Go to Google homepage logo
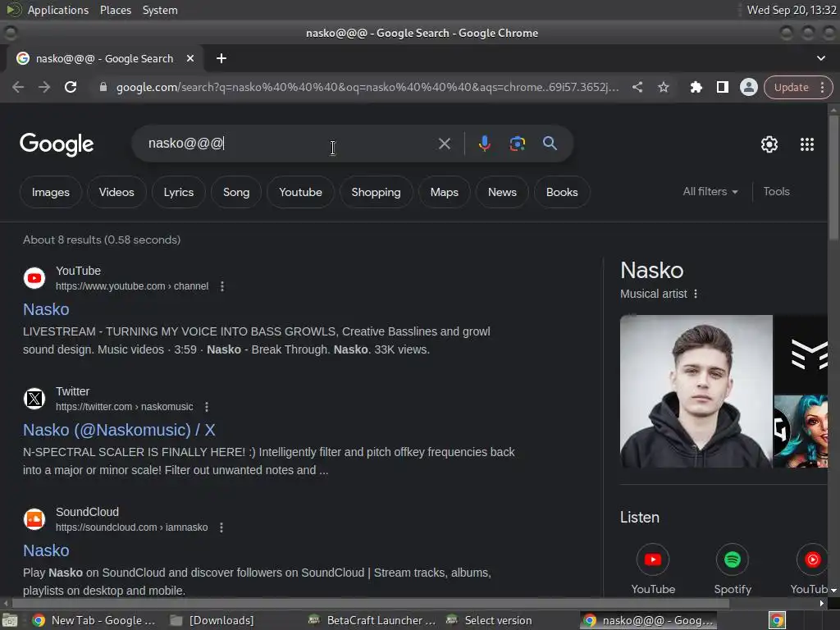840x630 pixels. [57, 144]
